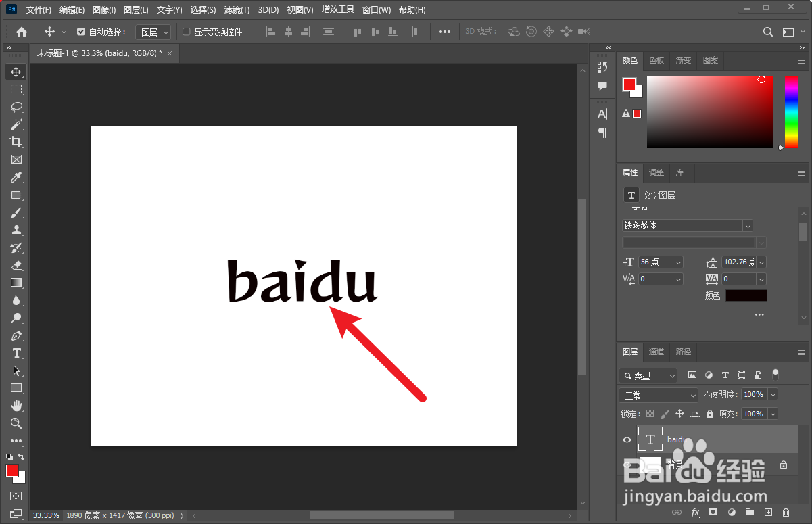Toggle the 自动选择 checkbox

tap(81, 32)
